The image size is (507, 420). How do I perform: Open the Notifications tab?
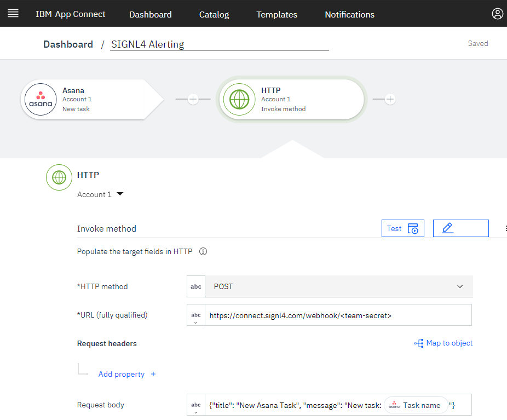(349, 15)
